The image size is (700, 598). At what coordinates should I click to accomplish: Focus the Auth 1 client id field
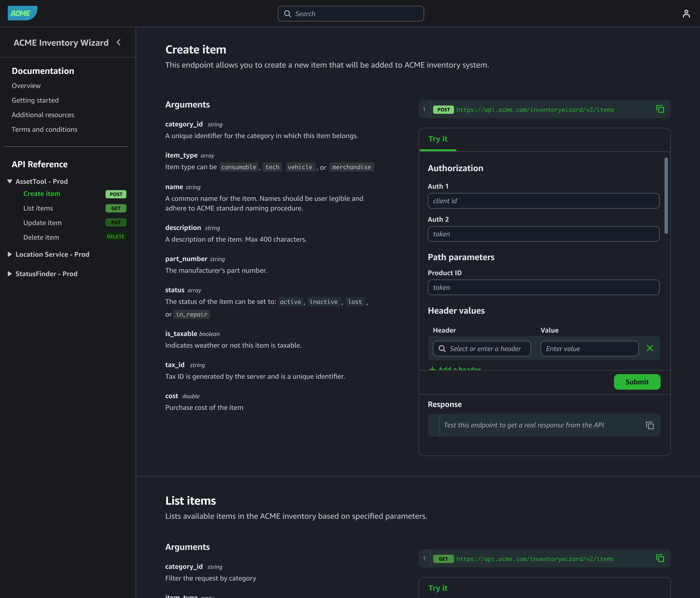tap(543, 201)
